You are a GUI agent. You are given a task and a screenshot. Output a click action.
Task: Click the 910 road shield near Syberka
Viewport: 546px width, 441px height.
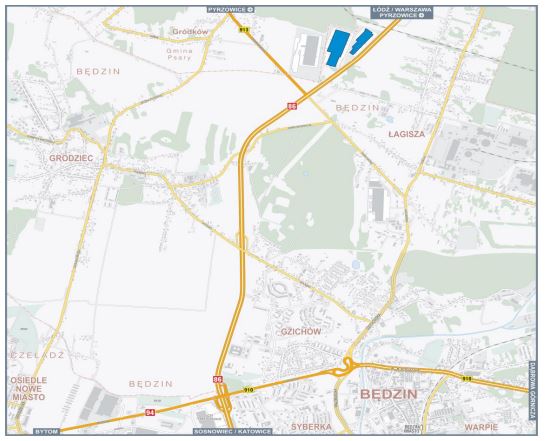click(x=249, y=389)
